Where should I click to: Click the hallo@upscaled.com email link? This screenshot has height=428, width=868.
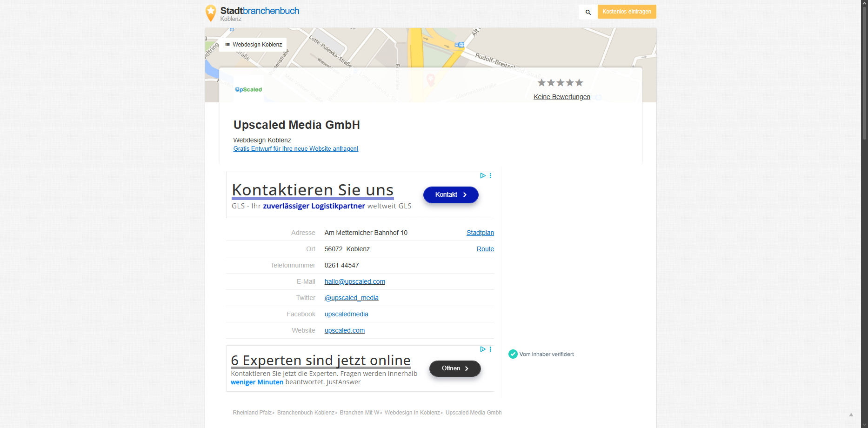click(355, 281)
